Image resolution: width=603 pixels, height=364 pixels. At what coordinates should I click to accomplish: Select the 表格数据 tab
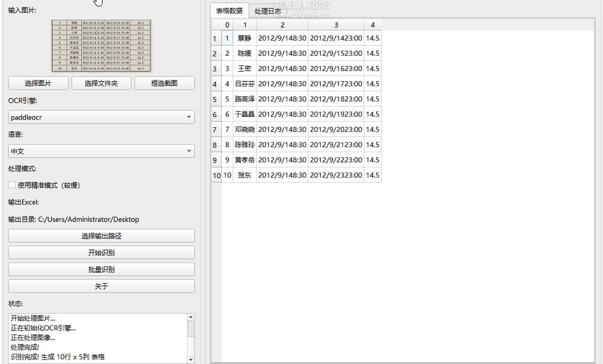pos(229,11)
